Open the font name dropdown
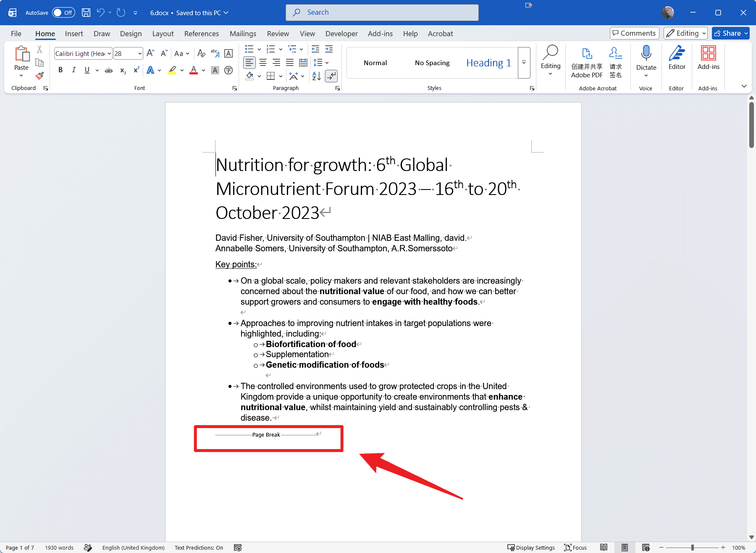 click(109, 53)
